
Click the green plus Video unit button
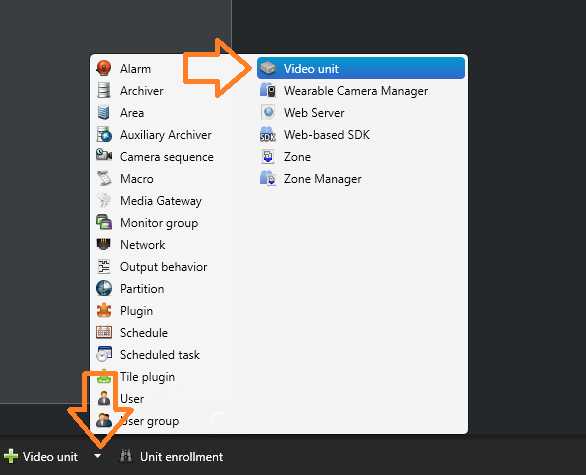pos(41,456)
